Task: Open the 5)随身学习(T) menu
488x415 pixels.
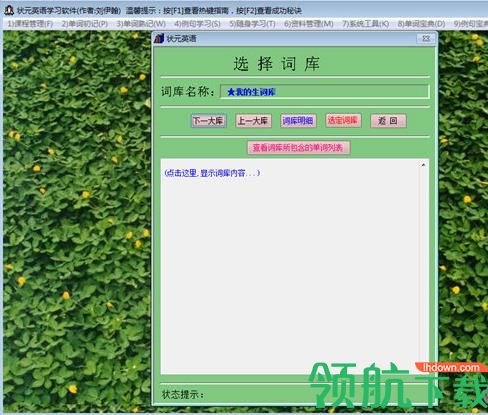Action: [x=252, y=24]
